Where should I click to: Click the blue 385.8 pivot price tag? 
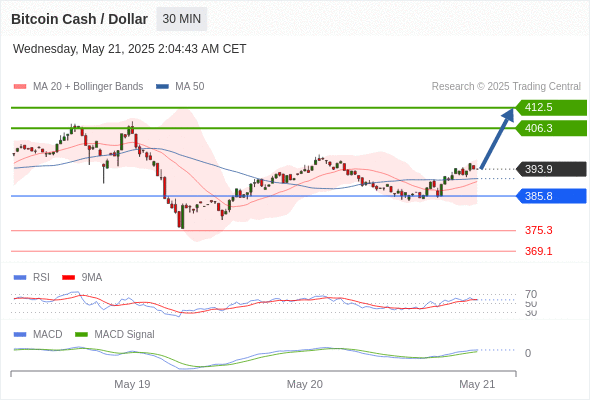pyautogui.click(x=551, y=196)
